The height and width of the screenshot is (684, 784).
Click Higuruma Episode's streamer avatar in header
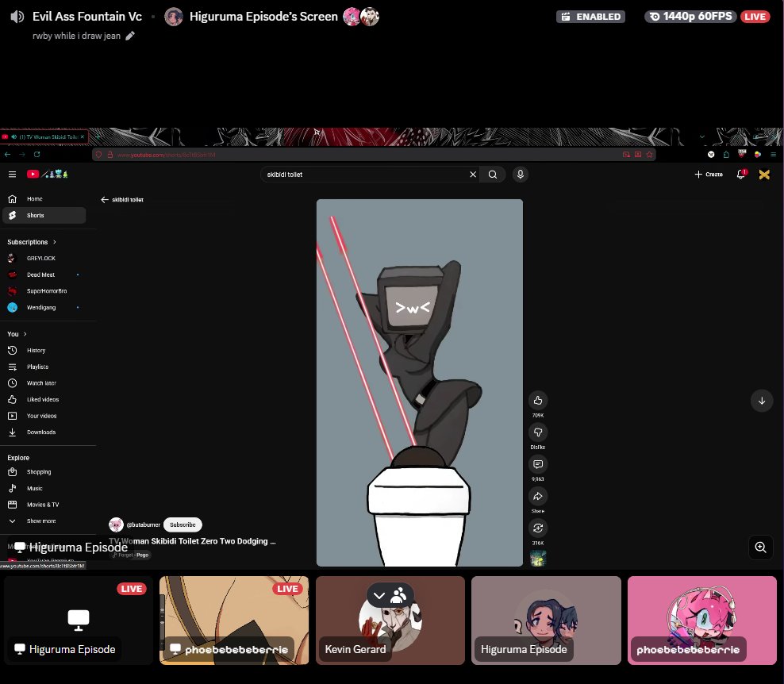click(174, 17)
